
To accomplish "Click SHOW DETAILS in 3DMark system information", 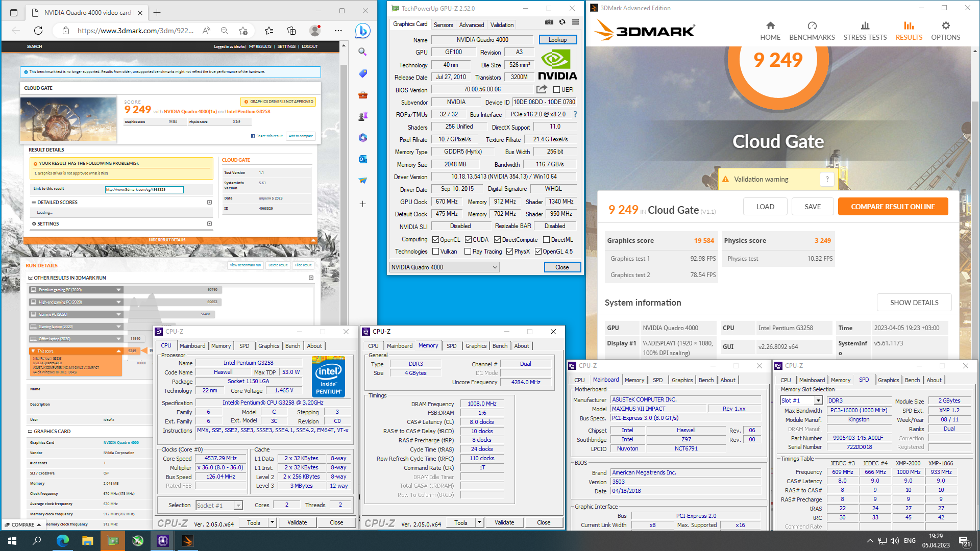I will (x=914, y=303).
